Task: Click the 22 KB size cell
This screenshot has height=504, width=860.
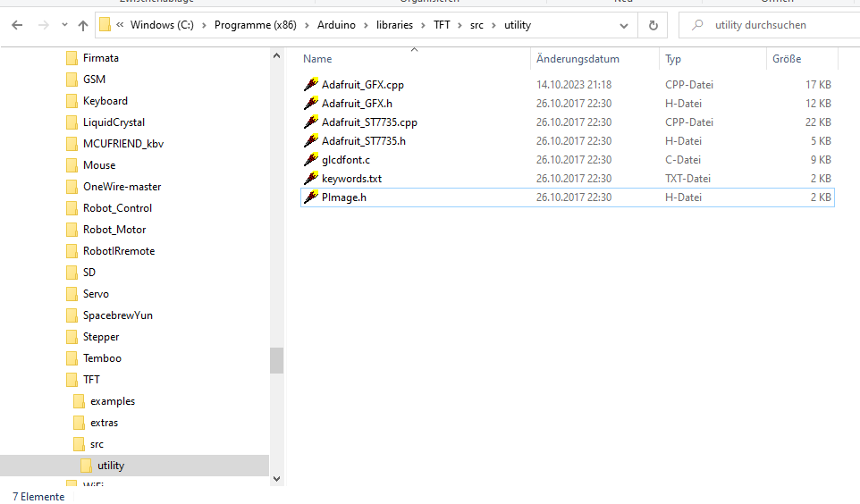Action: (x=818, y=122)
